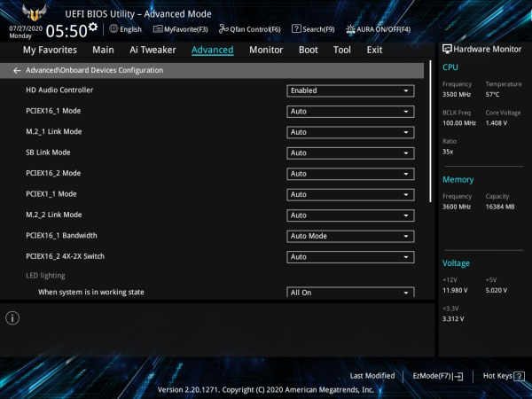This screenshot has height=399, width=532.
Task: Open the SB Link Mode dropdown
Action: (350, 153)
